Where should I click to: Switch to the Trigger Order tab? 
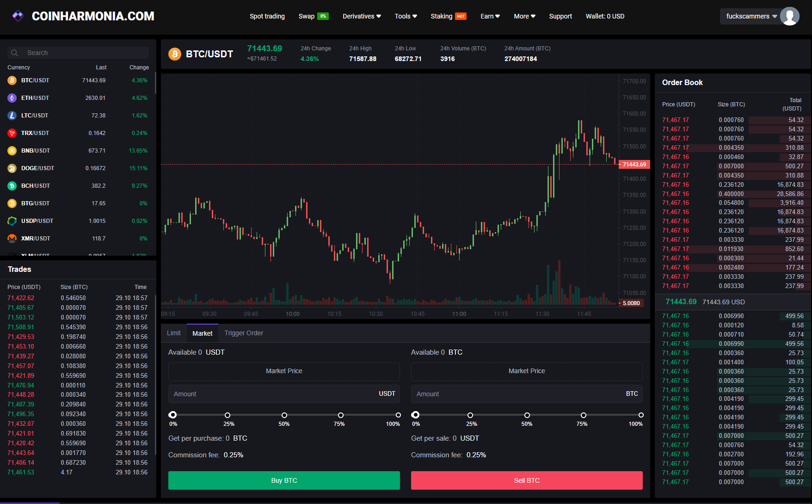tap(244, 333)
